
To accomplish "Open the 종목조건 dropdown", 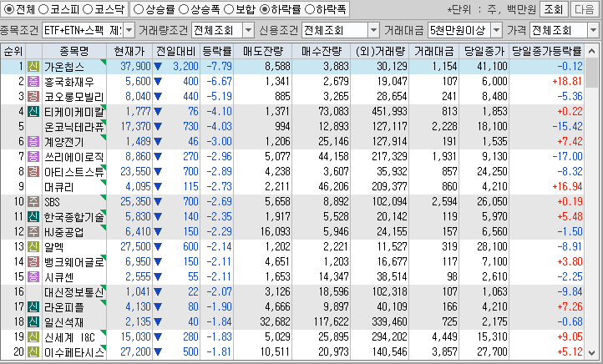I will tap(129, 30).
